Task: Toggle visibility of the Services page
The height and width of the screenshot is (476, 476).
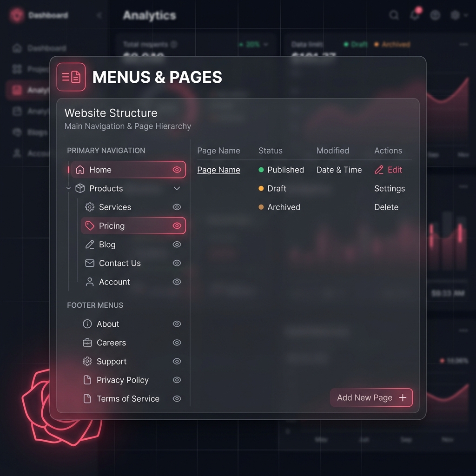Action: [x=177, y=207]
